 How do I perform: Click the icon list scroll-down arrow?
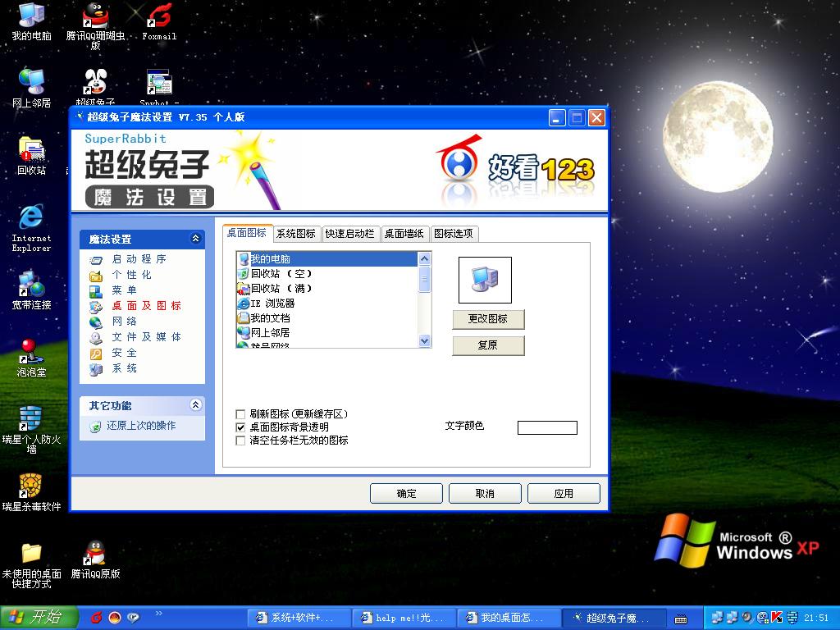(424, 340)
